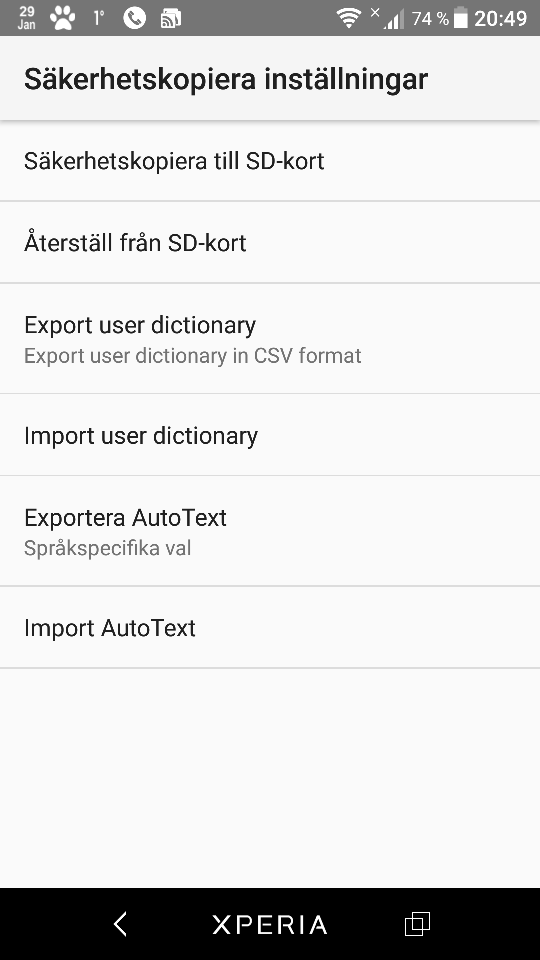Go back using the navigation arrow
540x960 pixels.
(x=121, y=924)
